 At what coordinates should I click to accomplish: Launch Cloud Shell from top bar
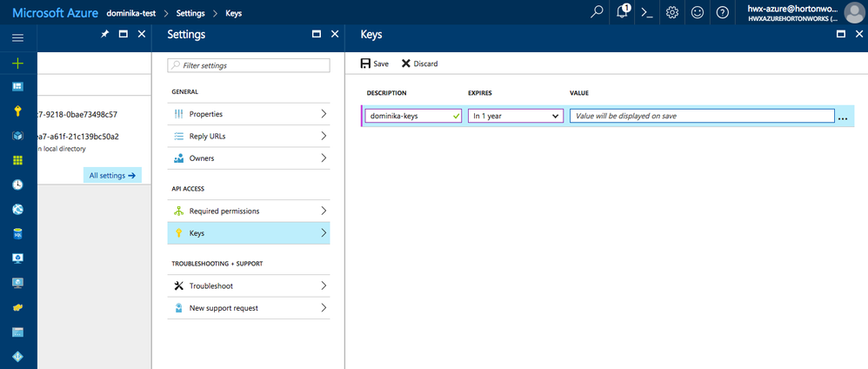646,12
